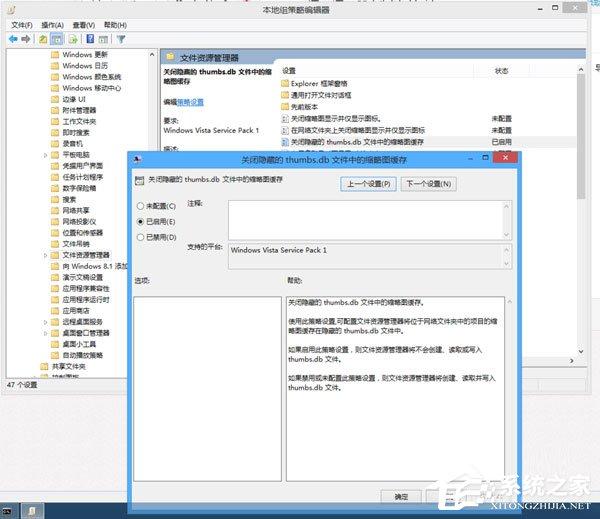The height and width of the screenshot is (519, 600).
Task: Select the 应用程序兼容性 tree item
Action: click(x=86, y=289)
